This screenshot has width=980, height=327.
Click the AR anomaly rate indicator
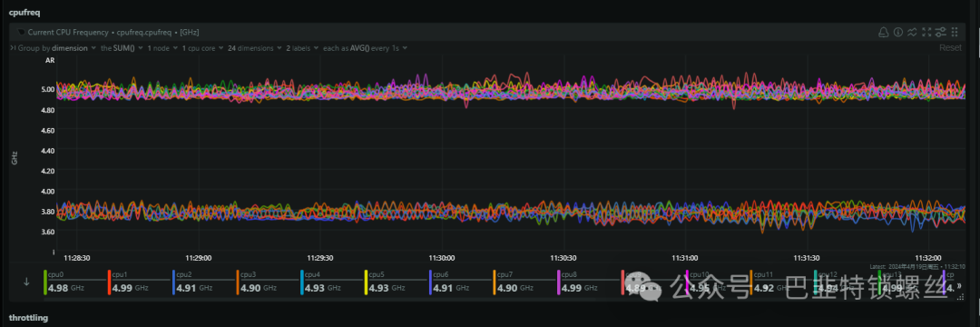coord(49,61)
